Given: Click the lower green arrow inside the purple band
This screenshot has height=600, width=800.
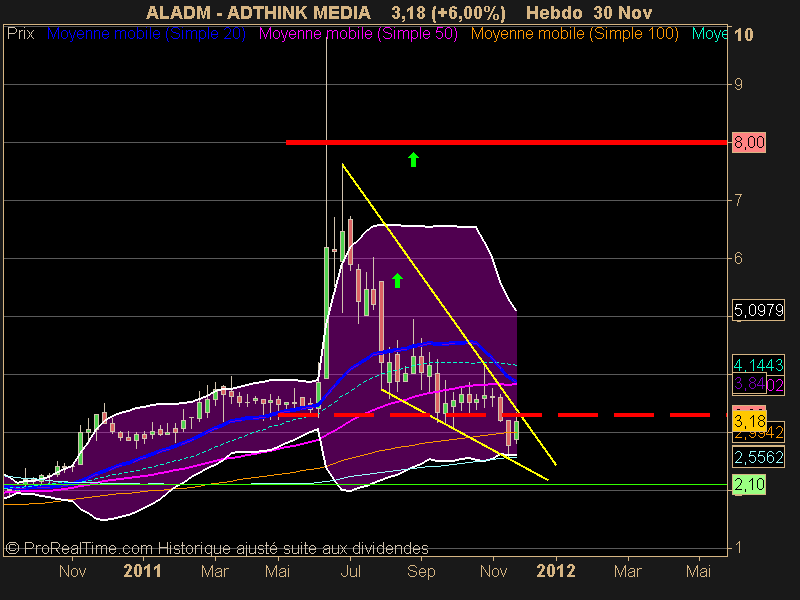Looking at the screenshot, I should (397, 280).
